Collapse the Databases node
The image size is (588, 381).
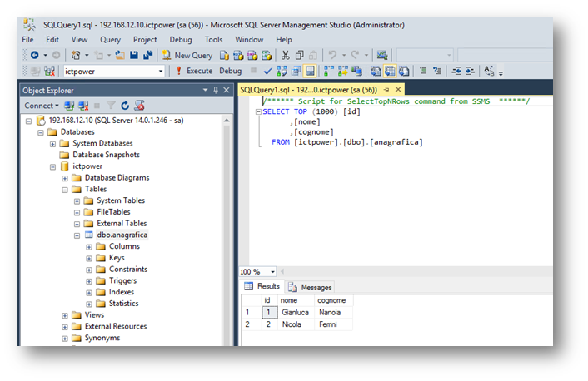pyautogui.click(x=41, y=132)
